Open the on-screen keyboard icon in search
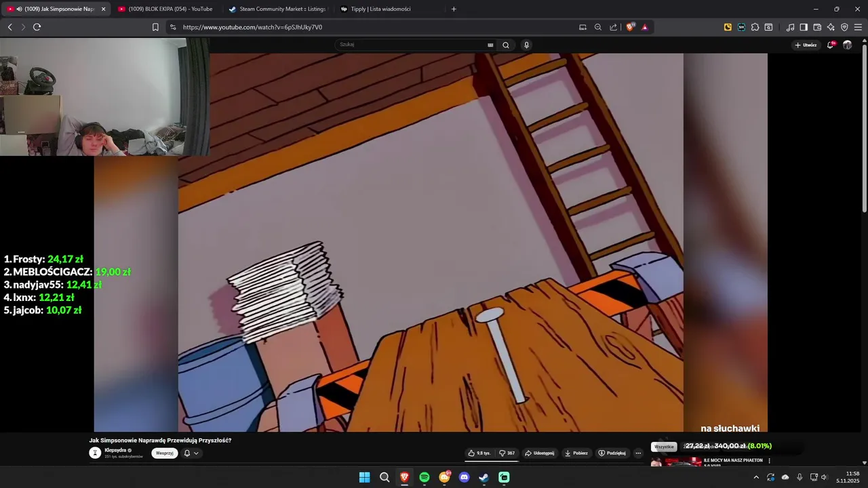This screenshot has height=488, width=868. point(490,45)
